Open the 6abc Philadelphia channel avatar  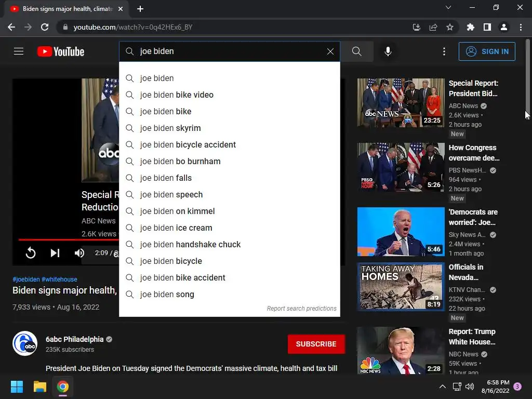click(x=25, y=343)
